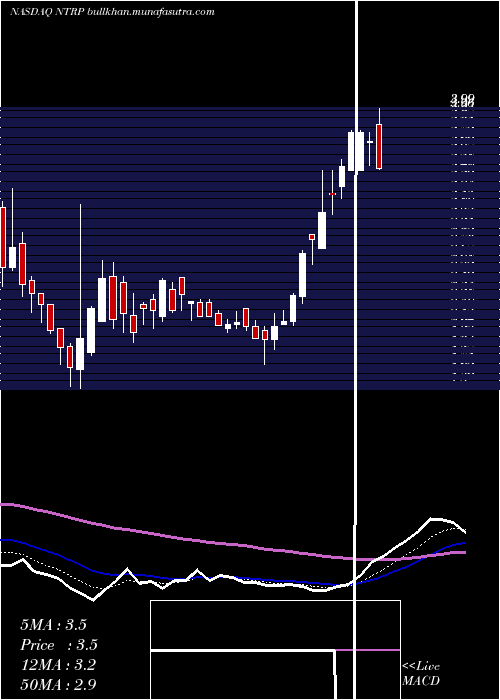Click the 12MA : 3.2 label
The width and height of the screenshot is (500, 700).
coord(58,665)
